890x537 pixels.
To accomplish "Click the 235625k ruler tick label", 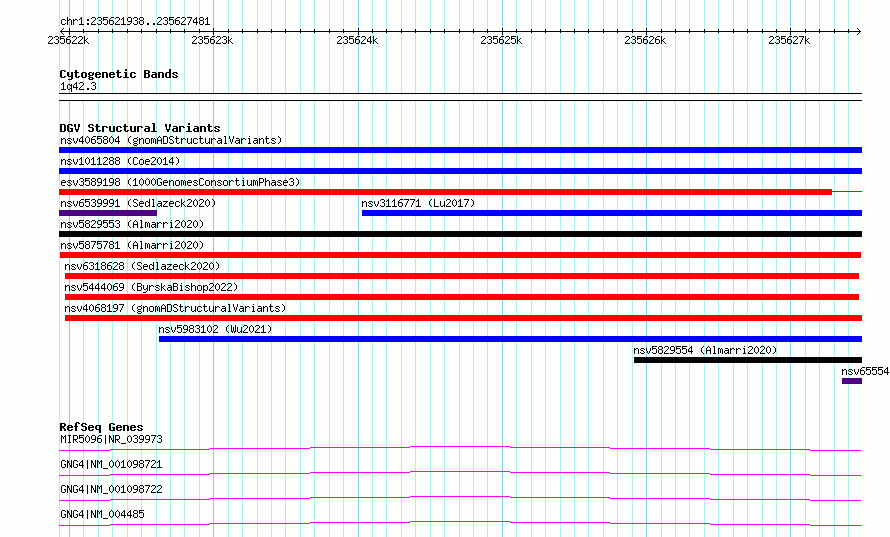I will 501,40.
